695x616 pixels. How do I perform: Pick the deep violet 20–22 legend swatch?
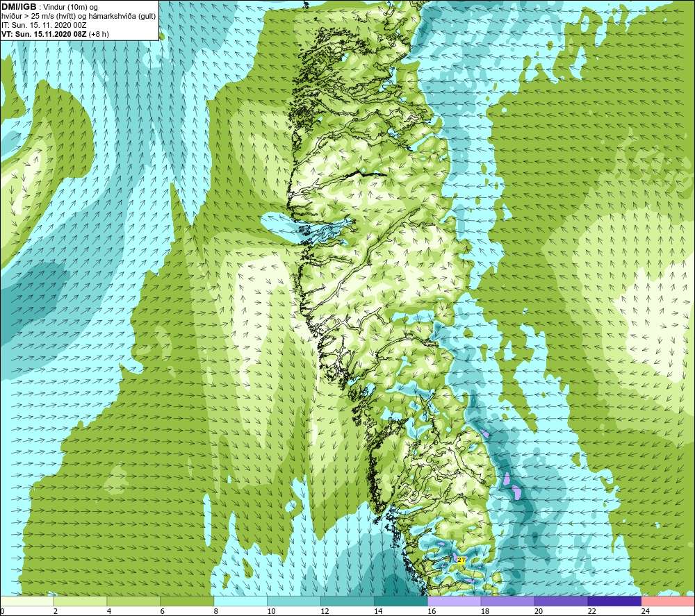[x=561, y=601]
